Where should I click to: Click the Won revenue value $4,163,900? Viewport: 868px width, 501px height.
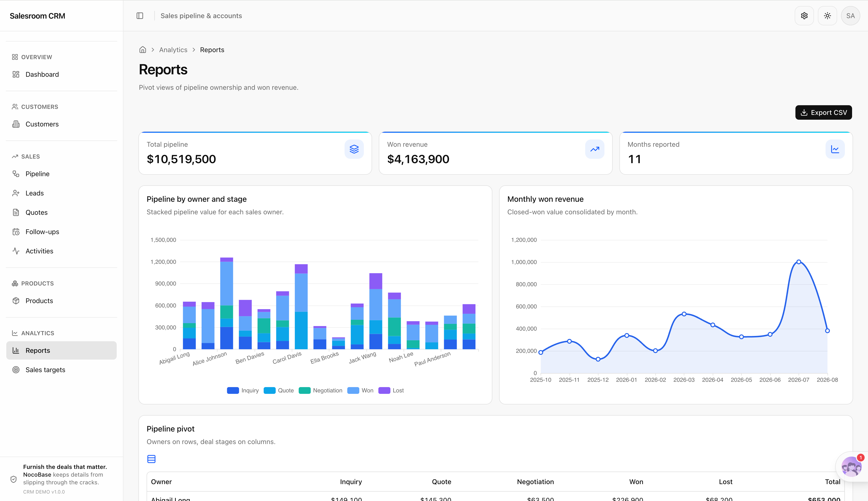click(x=418, y=159)
